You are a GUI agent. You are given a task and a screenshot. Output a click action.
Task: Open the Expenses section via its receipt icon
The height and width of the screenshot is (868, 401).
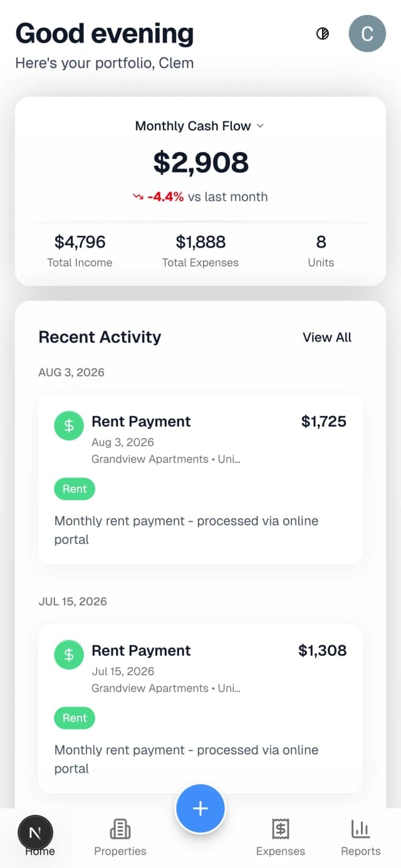[280, 829]
